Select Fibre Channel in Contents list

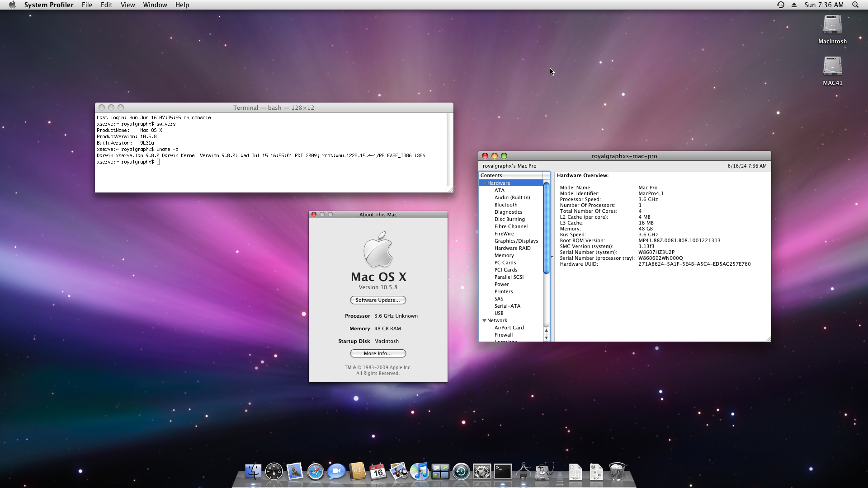tap(511, 226)
